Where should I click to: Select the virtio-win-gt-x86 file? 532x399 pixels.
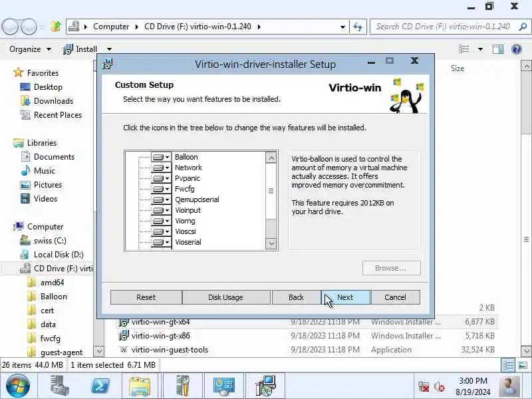click(x=160, y=336)
